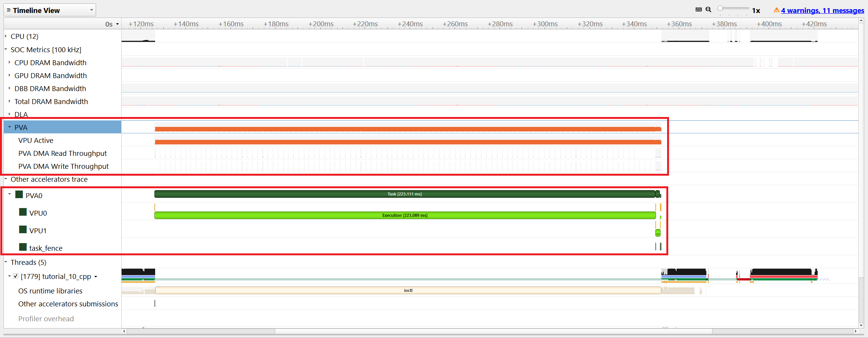Click the zoom out magnifier icon

708,10
